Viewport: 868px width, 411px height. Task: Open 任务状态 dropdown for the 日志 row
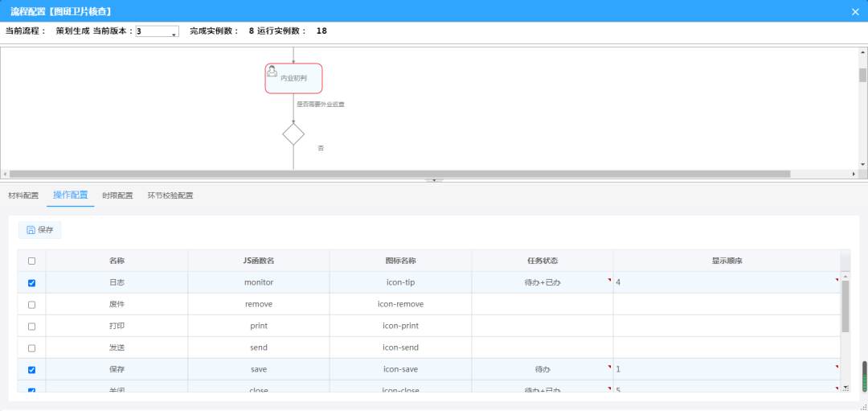542,283
